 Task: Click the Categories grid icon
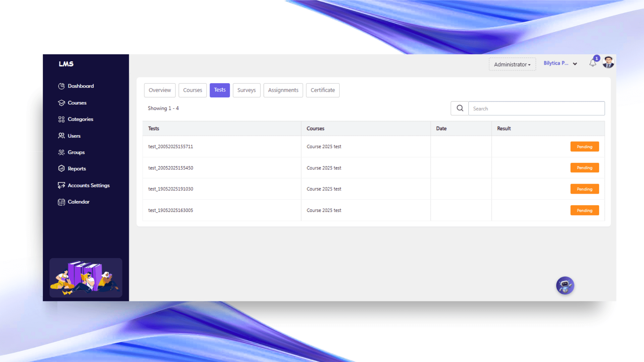tap(61, 119)
